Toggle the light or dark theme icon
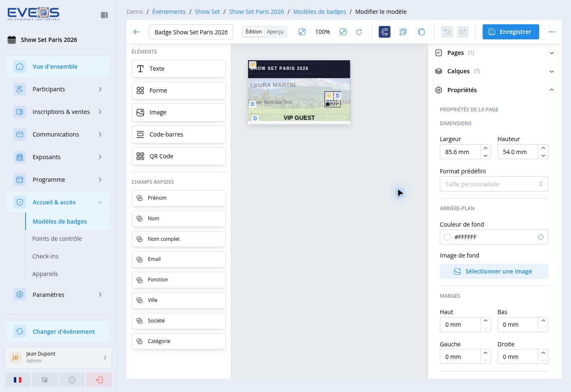The height and width of the screenshot is (392, 571). [x=45, y=380]
